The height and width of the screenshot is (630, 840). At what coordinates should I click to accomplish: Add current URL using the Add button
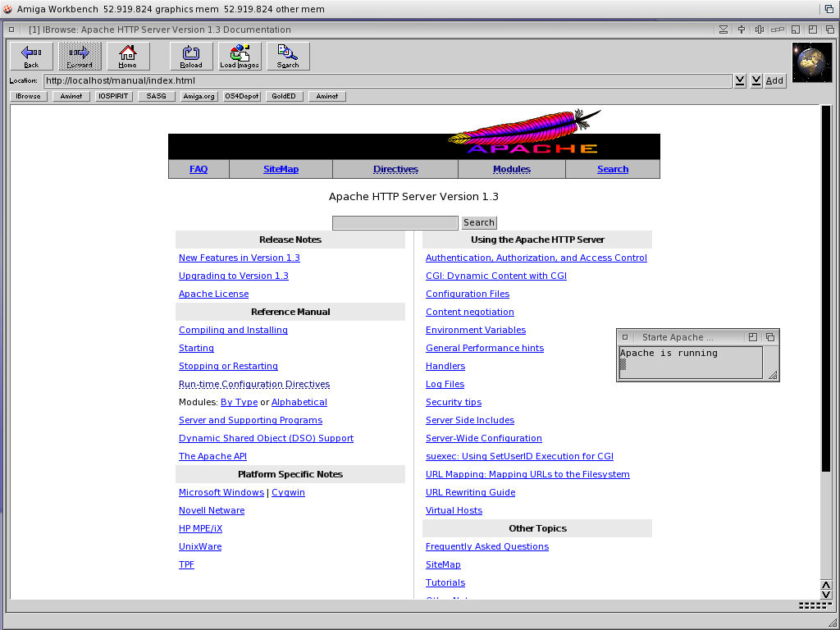pyautogui.click(x=774, y=80)
